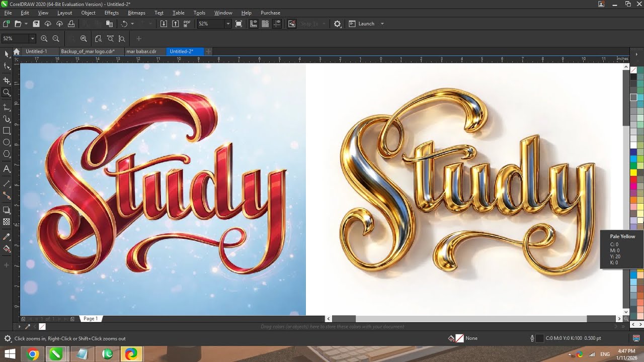
Task: Click the ENG language indicator
Action: 605,354
